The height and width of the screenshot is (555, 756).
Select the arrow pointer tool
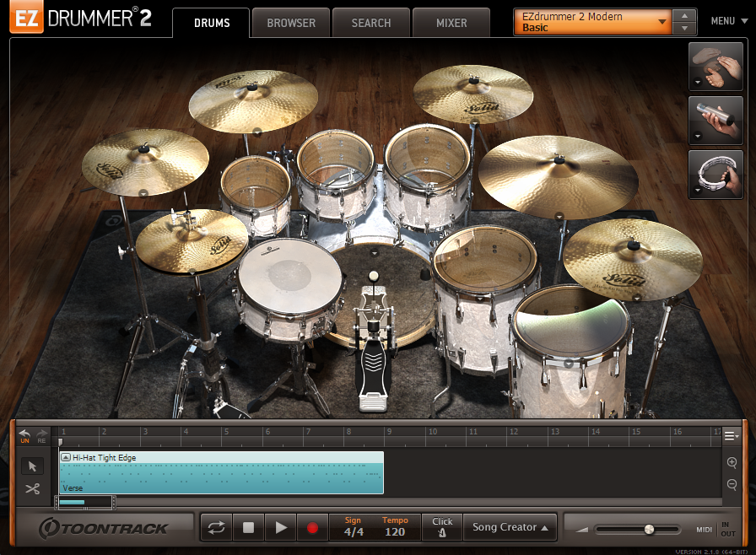tap(32, 466)
